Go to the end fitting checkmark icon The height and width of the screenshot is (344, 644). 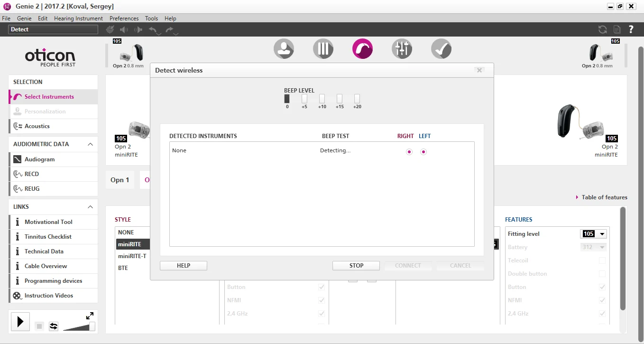[441, 49]
